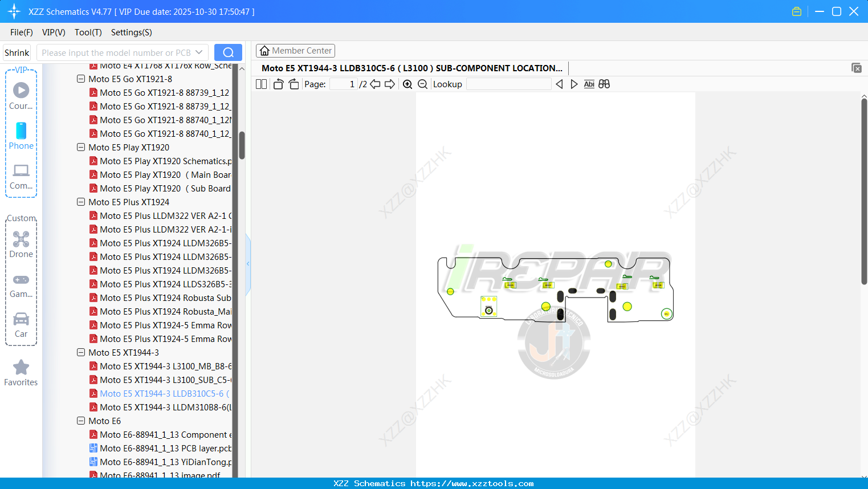Screen dimensions: 868x489
Task: Open the xzztools.com link in status bar
Action: [x=472, y=483]
